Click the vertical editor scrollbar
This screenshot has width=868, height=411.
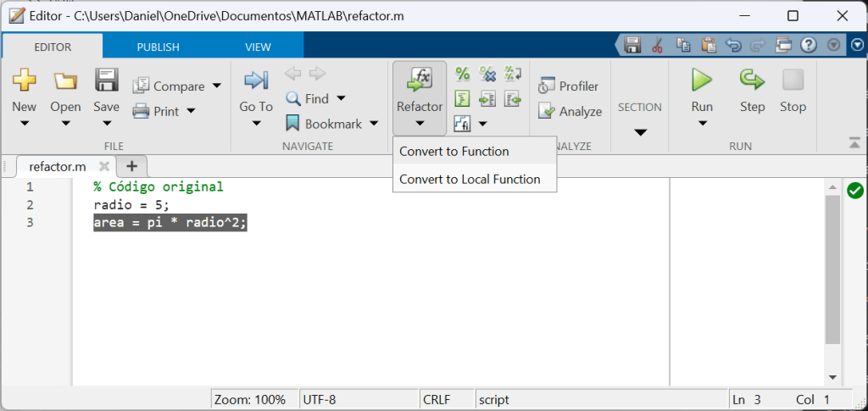(832, 271)
